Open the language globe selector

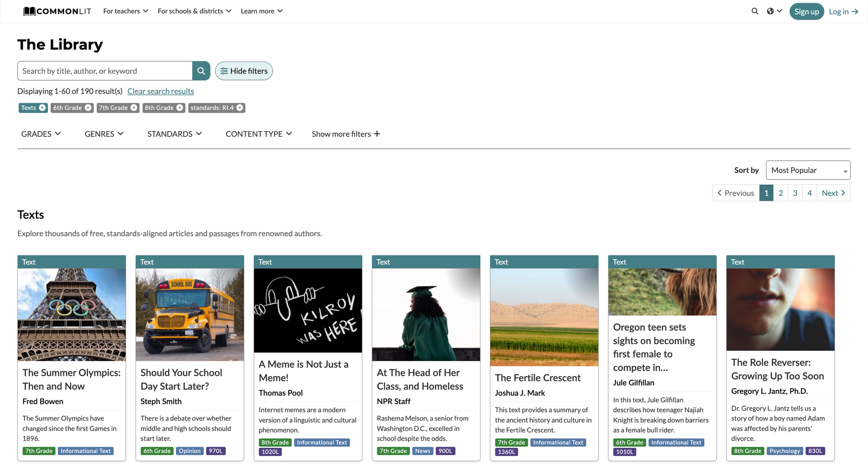(774, 11)
